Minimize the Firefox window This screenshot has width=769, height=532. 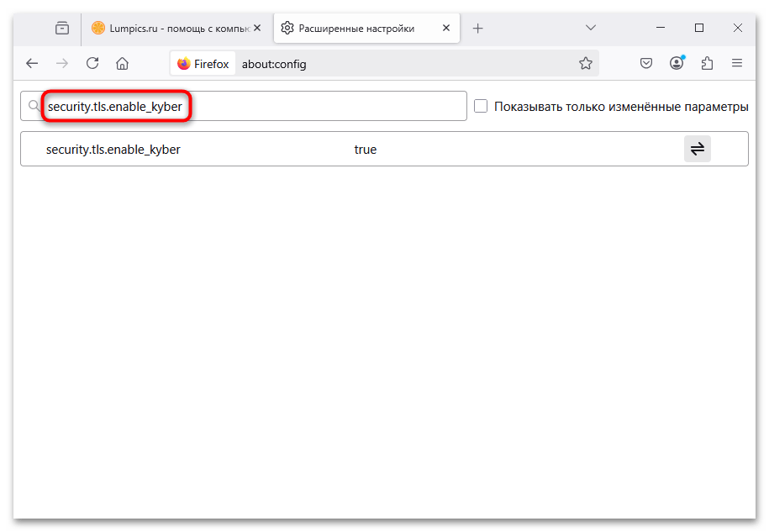(x=661, y=28)
